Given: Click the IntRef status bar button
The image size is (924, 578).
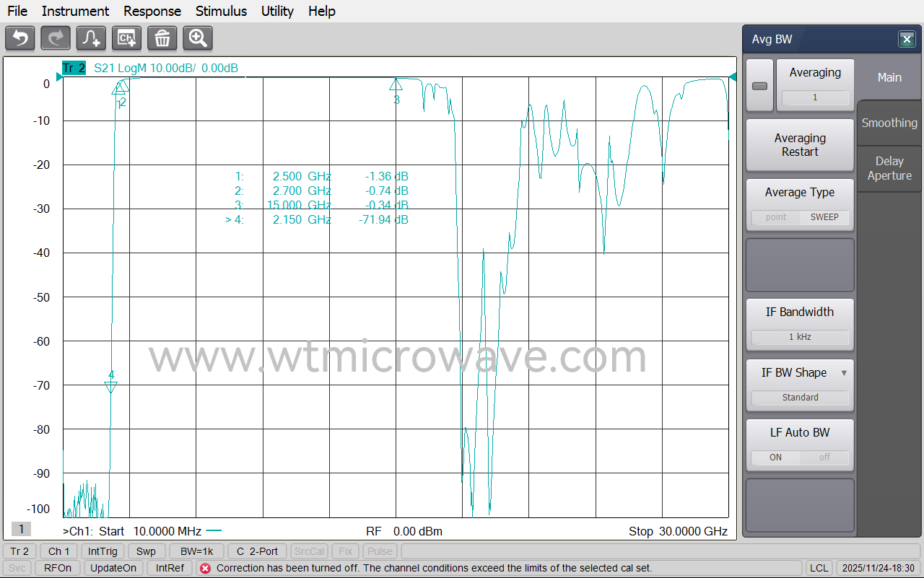Looking at the screenshot, I should (x=170, y=568).
